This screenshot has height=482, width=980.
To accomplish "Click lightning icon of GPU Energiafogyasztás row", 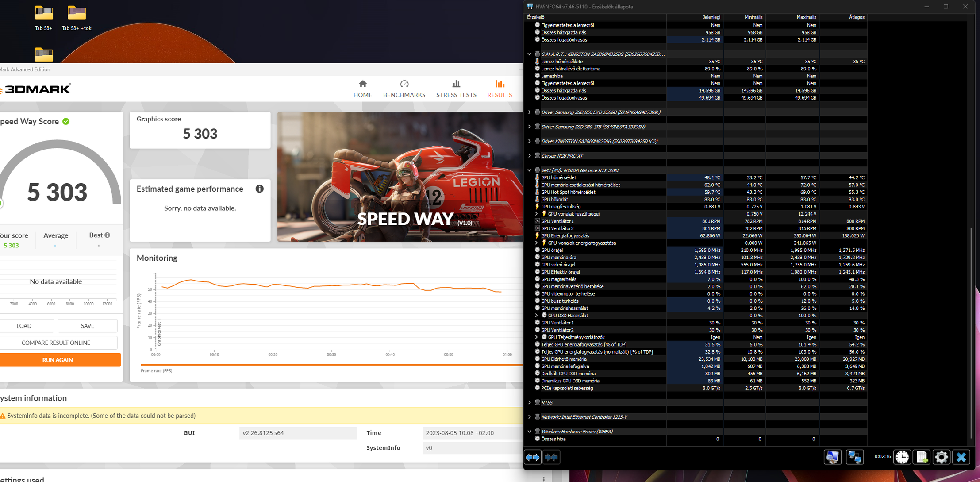I will [537, 235].
